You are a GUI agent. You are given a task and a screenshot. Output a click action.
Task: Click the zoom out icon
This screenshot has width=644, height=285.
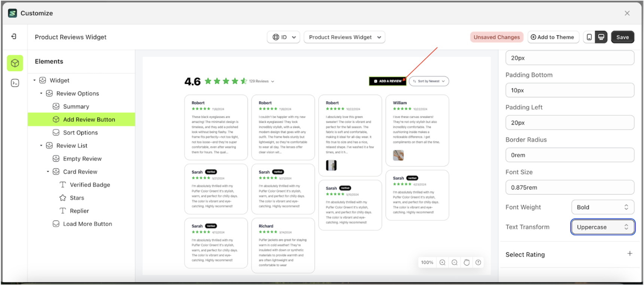455,262
